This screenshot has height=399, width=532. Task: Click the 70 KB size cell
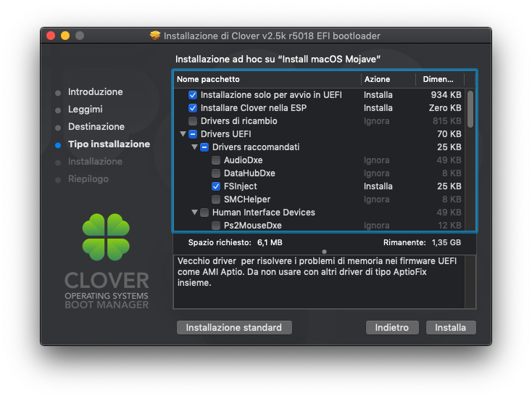pos(449,134)
